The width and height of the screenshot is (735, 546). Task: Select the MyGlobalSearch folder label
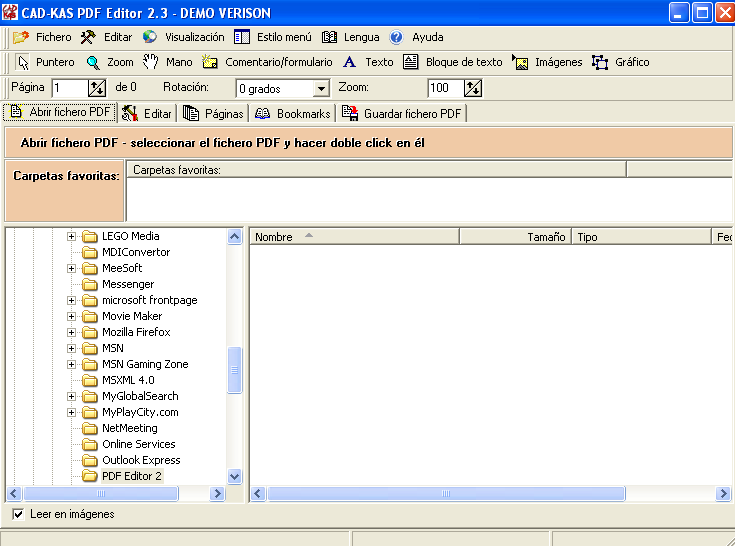tap(140, 396)
